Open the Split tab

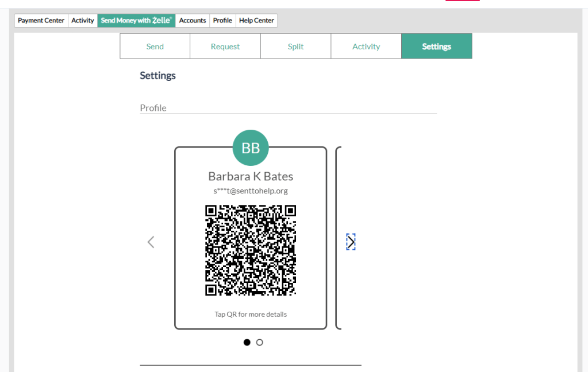click(295, 46)
